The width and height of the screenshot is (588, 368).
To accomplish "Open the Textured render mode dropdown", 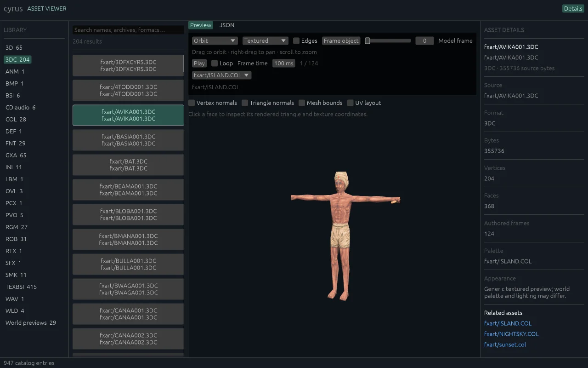I will [x=266, y=40].
